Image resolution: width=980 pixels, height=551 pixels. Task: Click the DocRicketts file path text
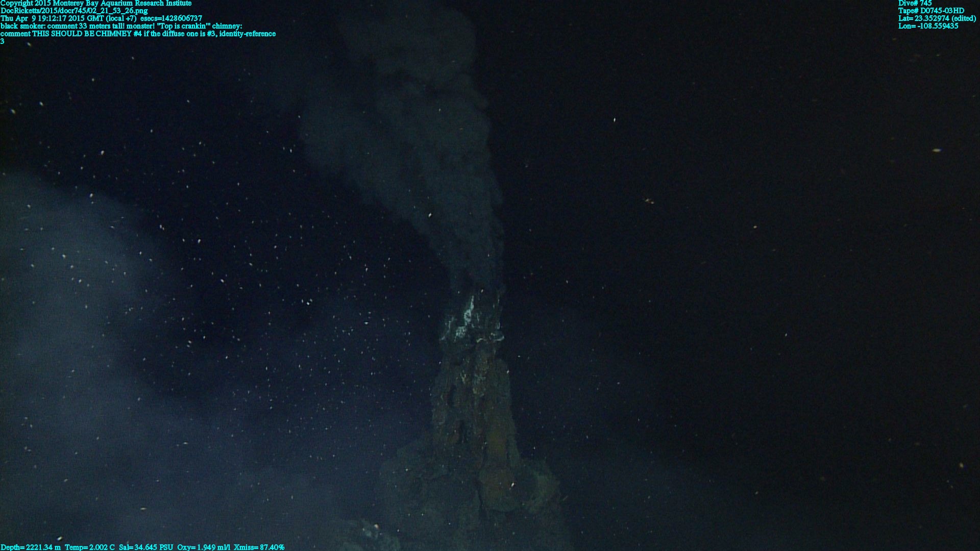[74, 11]
